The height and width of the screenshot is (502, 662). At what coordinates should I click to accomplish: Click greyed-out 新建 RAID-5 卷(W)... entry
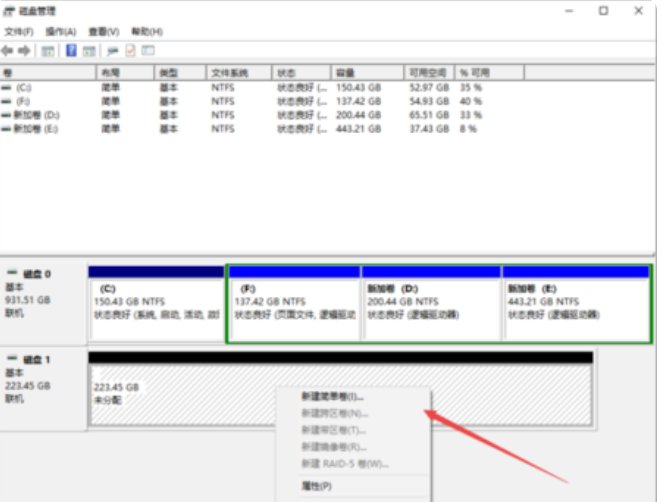click(345, 464)
